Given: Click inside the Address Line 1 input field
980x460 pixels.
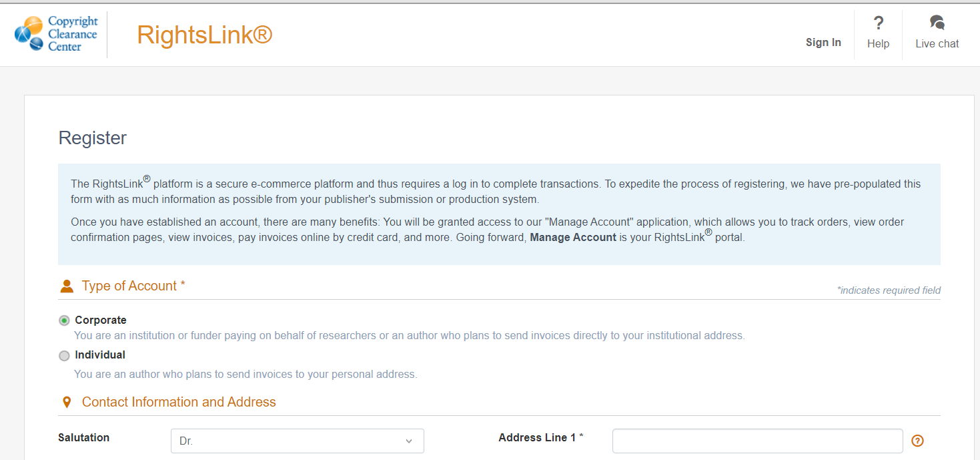Looking at the screenshot, I should click(x=757, y=441).
